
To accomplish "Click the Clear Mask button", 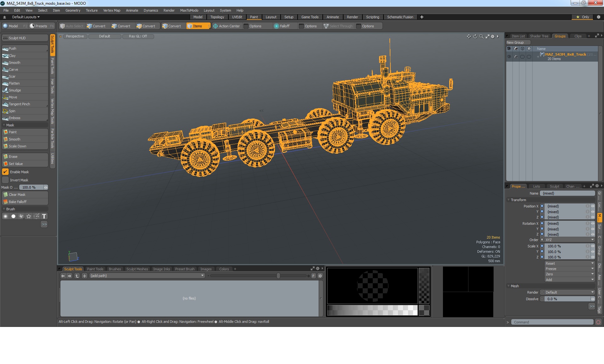I will point(25,195).
